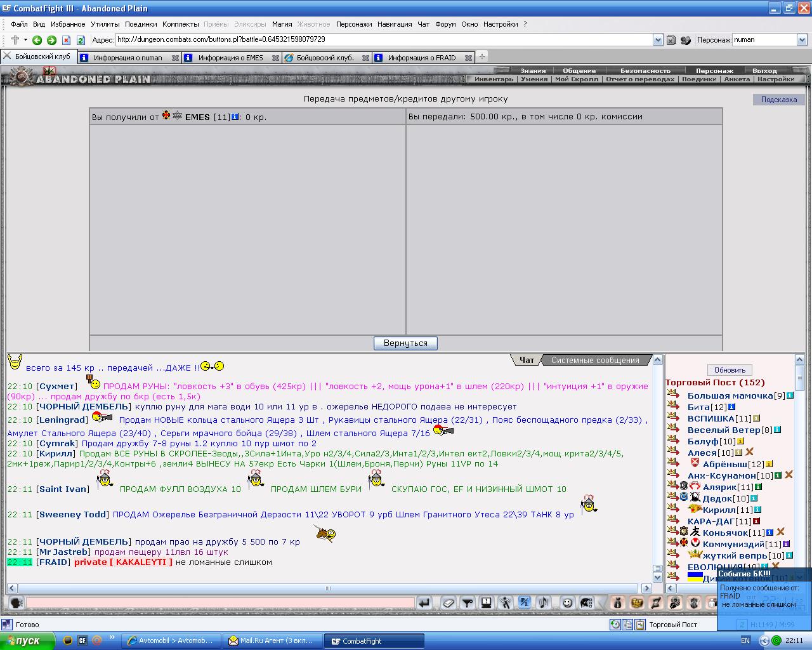
Task: Switch to Системные сообщения chat tab
Action: point(595,360)
